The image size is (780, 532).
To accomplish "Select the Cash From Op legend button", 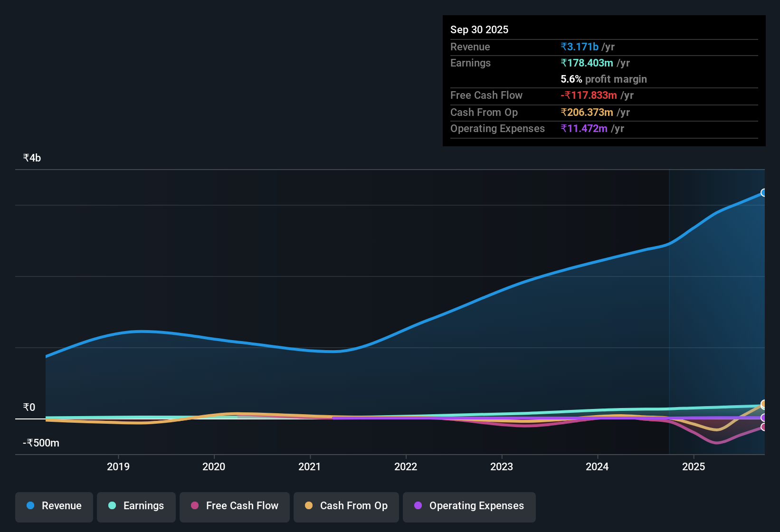I will [x=346, y=507].
